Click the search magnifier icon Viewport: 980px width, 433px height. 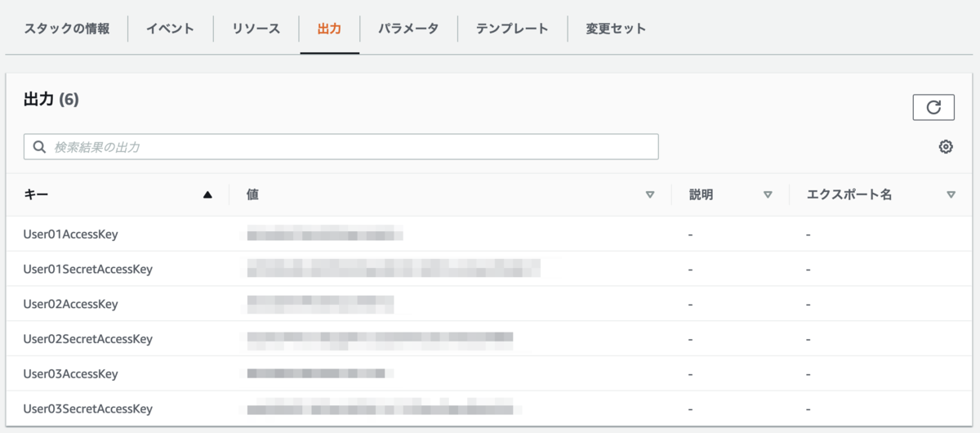39,147
